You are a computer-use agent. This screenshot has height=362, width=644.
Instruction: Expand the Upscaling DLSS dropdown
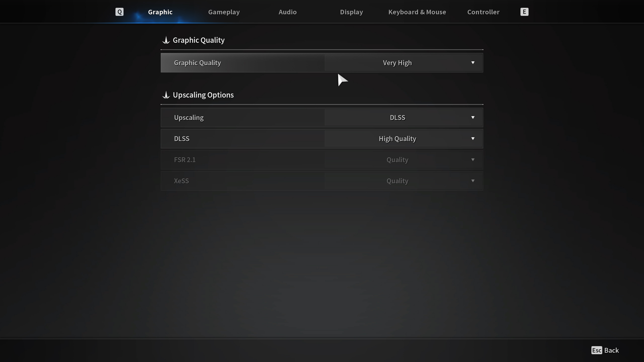(x=403, y=118)
